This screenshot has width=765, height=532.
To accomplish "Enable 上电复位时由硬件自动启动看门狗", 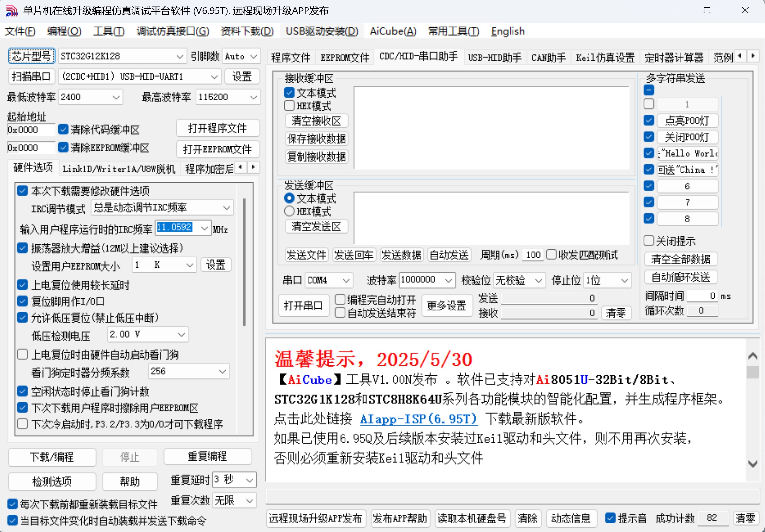I will coord(22,354).
